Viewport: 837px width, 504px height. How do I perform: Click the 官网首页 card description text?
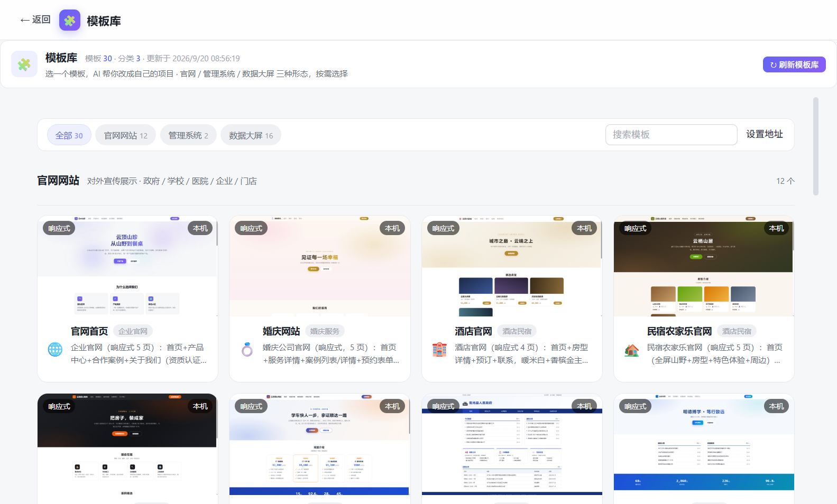[x=139, y=354]
